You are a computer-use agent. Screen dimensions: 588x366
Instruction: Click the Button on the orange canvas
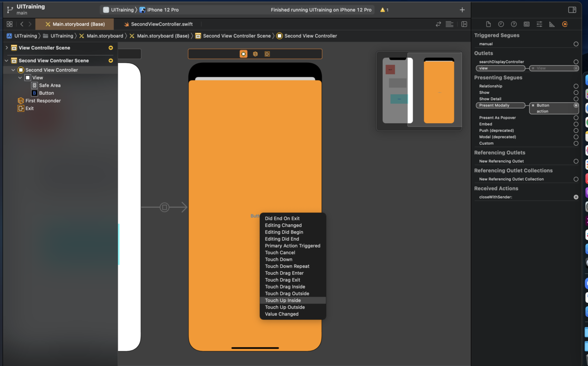255,216
